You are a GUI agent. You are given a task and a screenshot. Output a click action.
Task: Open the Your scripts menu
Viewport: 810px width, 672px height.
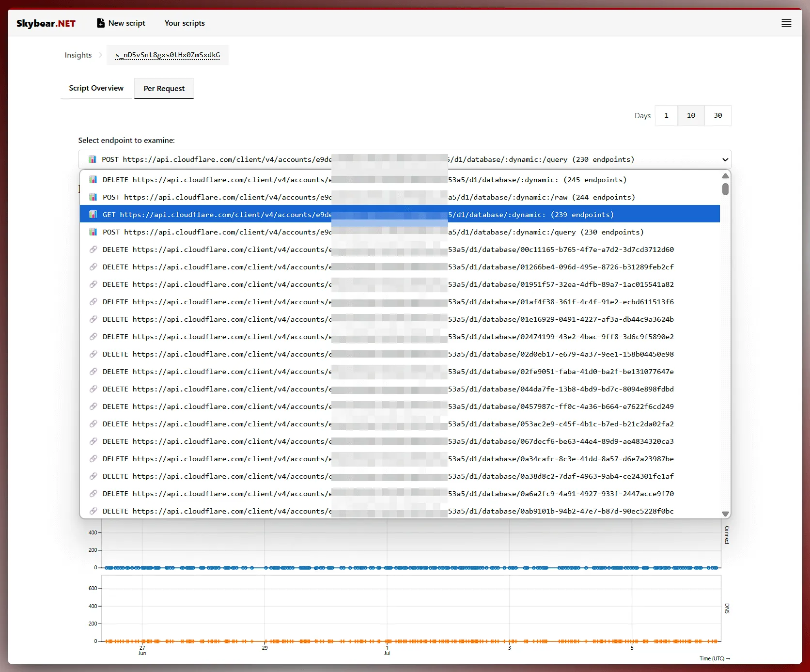(185, 23)
